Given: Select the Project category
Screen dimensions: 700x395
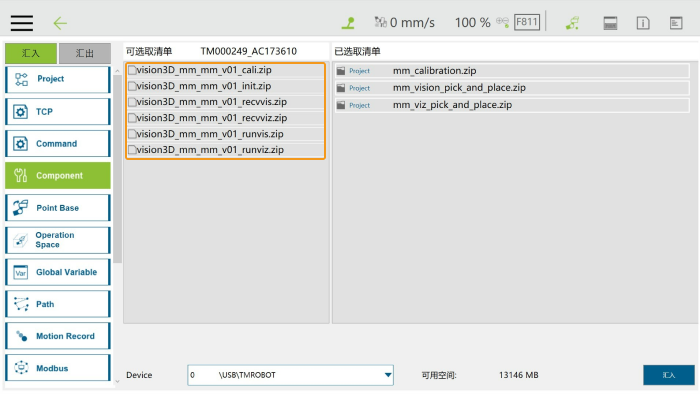Looking at the screenshot, I should [58, 79].
